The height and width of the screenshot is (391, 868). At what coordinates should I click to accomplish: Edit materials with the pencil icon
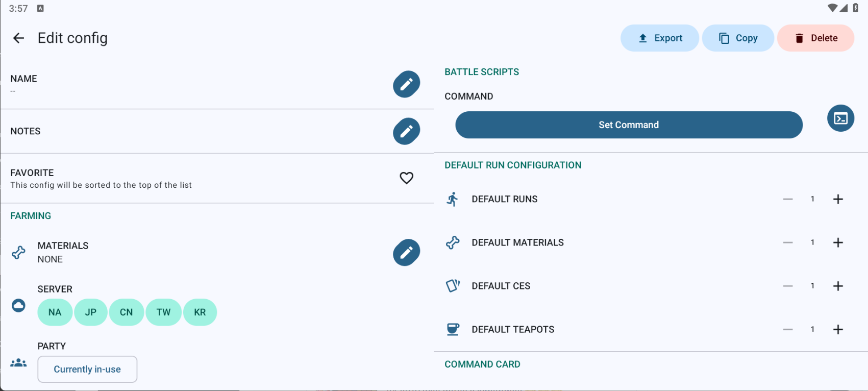406,252
